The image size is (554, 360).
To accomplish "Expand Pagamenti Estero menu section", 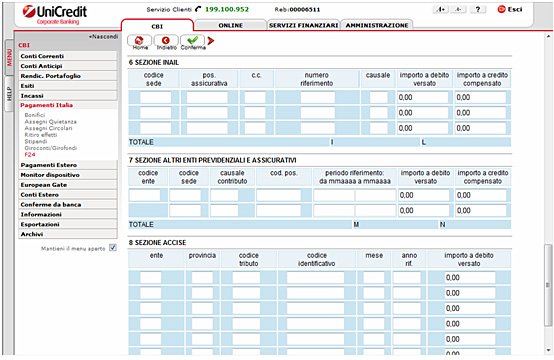I will 68,165.
